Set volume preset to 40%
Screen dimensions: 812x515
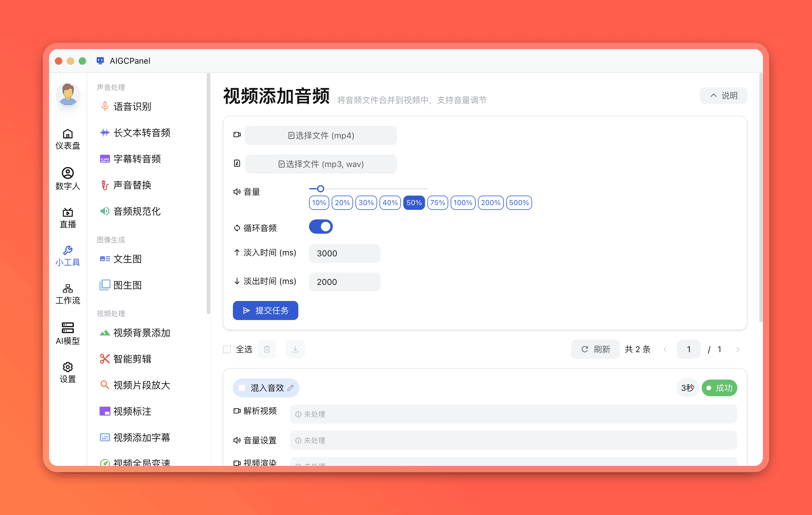point(390,203)
